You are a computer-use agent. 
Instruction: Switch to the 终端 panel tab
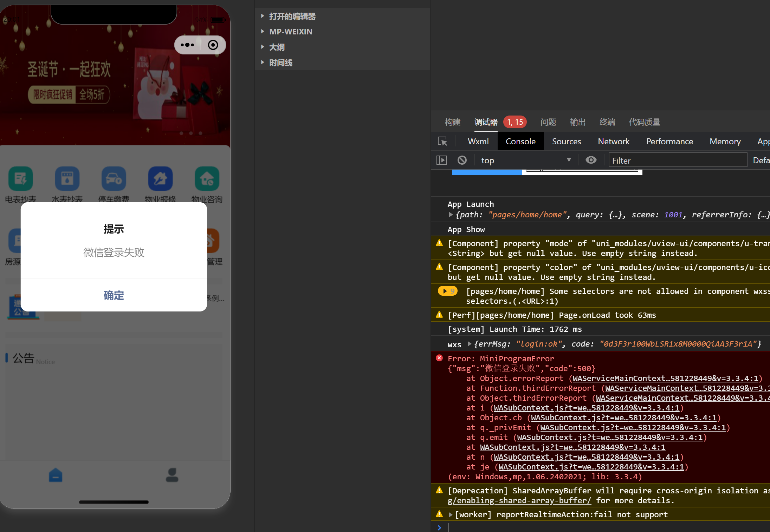pyautogui.click(x=607, y=122)
